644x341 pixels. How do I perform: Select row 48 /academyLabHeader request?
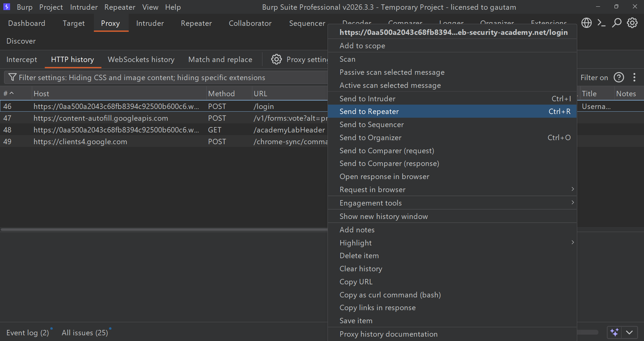pos(164,130)
